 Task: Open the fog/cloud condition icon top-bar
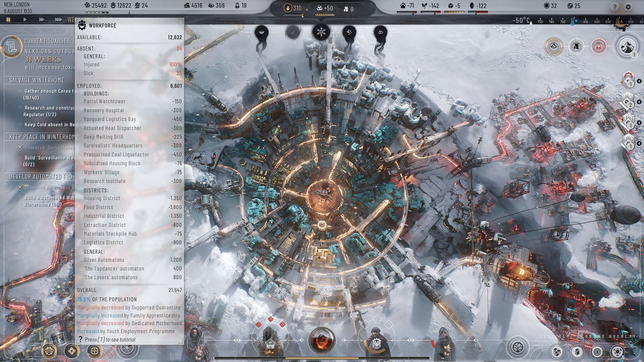380,32
